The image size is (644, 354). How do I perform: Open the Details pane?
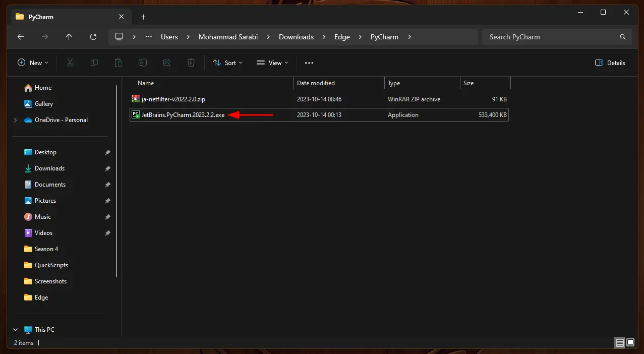point(610,63)
